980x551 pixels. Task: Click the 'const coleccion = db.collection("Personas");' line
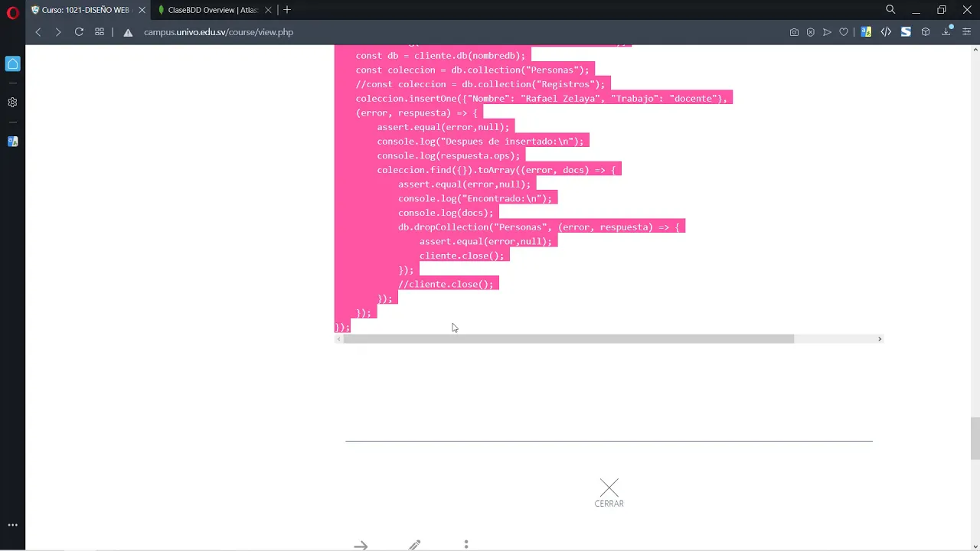(472, 70)
